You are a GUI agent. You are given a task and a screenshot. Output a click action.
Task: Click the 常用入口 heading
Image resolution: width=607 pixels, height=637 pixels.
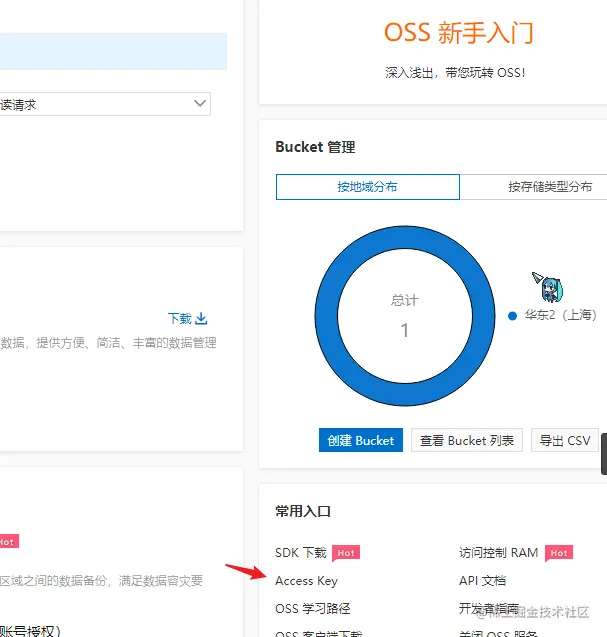pyautogui.click(x=303, y=511)
